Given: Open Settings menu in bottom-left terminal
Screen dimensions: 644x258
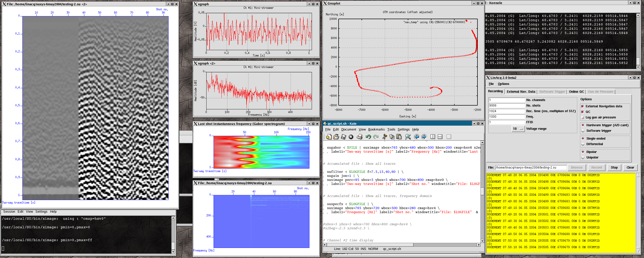Looking at the screenshot, I should (41, 212).
